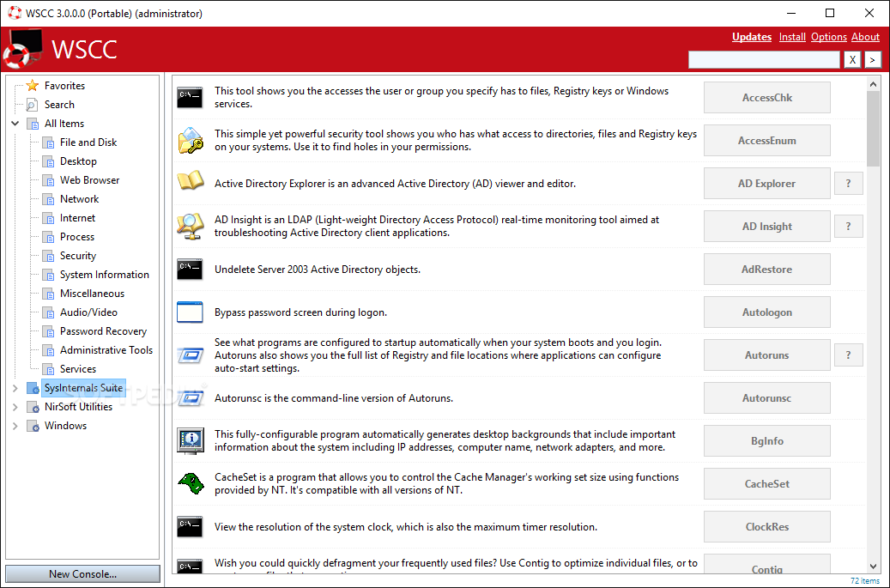Screen dimensions: 890x588
Task: Launch AD Explorer
Action: click(x=766, y=184)
